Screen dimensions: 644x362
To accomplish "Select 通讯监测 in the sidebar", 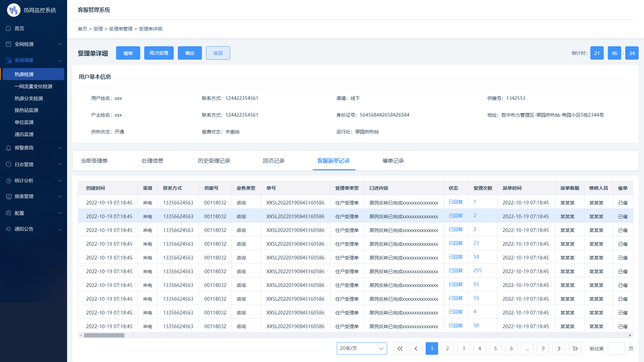I will click(x=24, y=134).
